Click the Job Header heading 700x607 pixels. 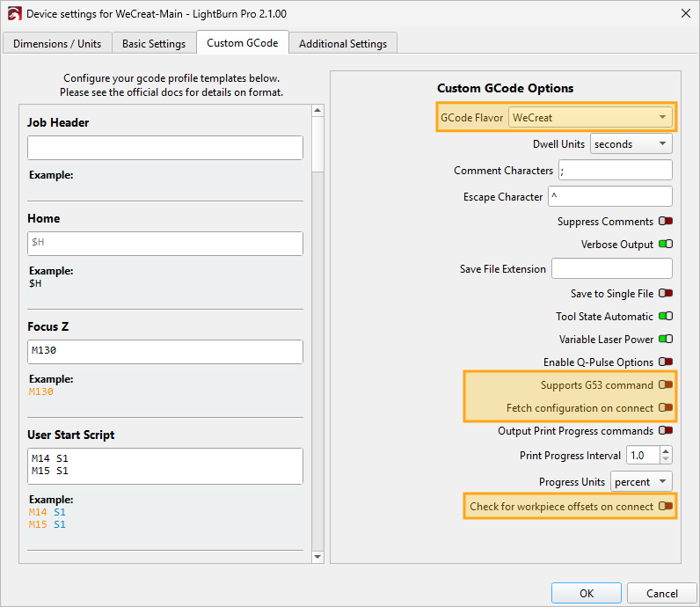pos(58,123)
